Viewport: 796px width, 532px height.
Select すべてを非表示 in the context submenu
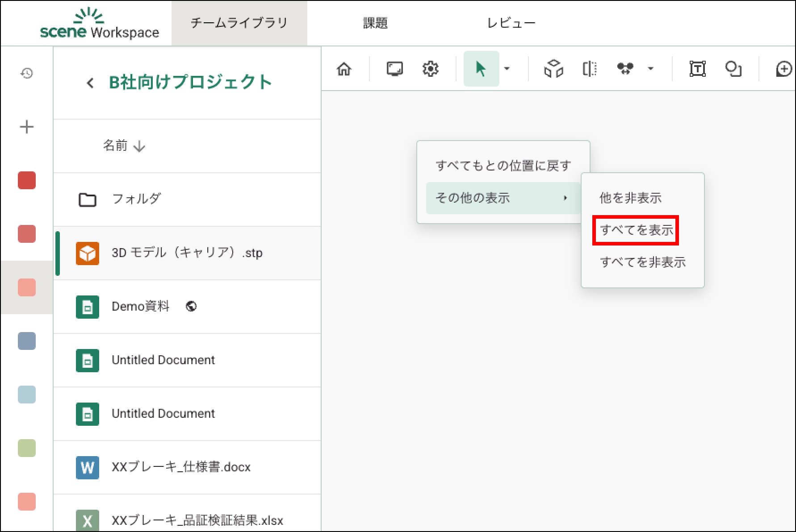[x=642, y=262]
